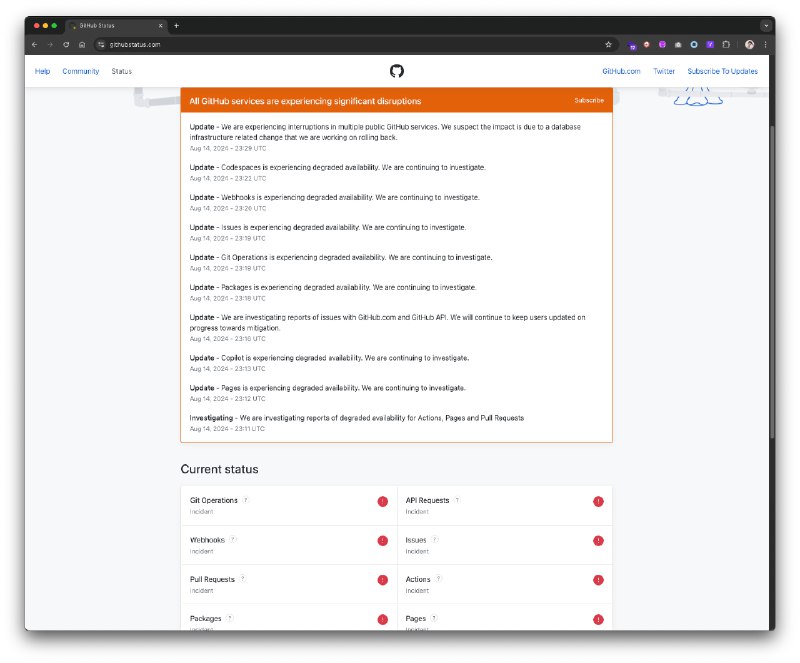Click help question mark beside Pull Requests
800x663 pixels.
243,579
